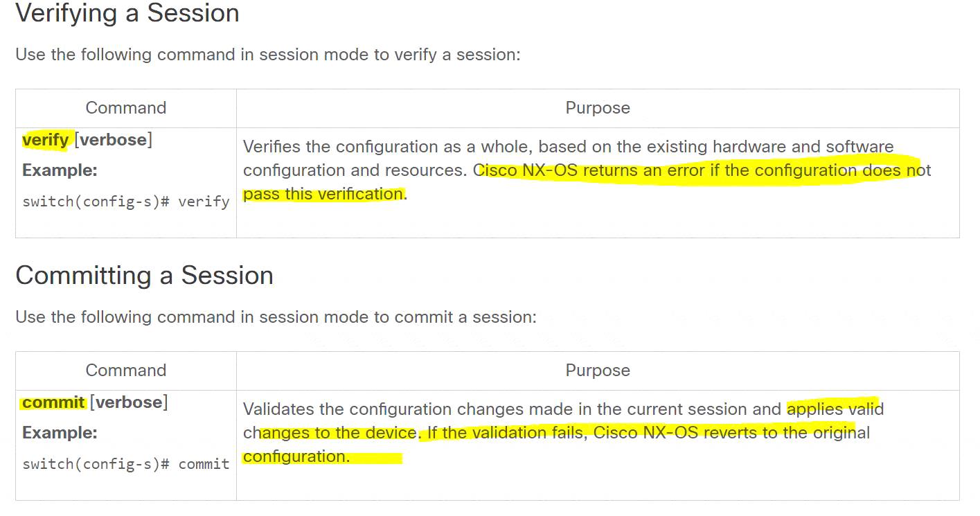
Task: Click the "verbose" option beside commit
Action: (128, 402)
